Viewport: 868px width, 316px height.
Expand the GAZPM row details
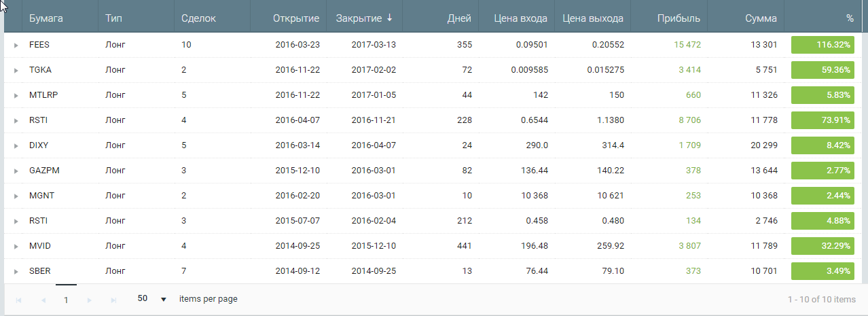(16, 171)
